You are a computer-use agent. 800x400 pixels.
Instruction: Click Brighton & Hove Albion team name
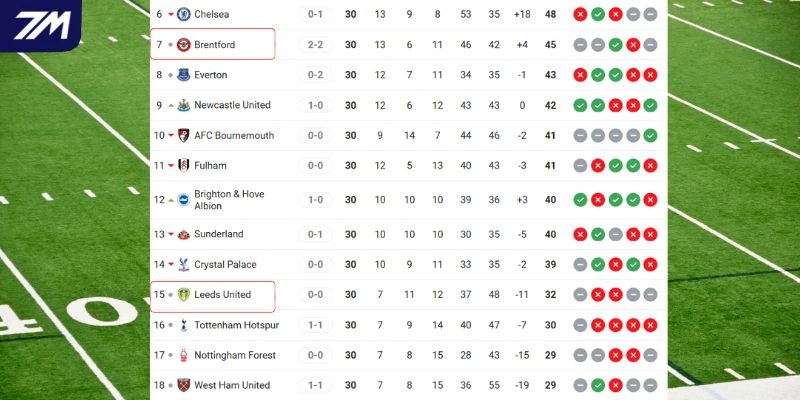[x=229, y=199]
